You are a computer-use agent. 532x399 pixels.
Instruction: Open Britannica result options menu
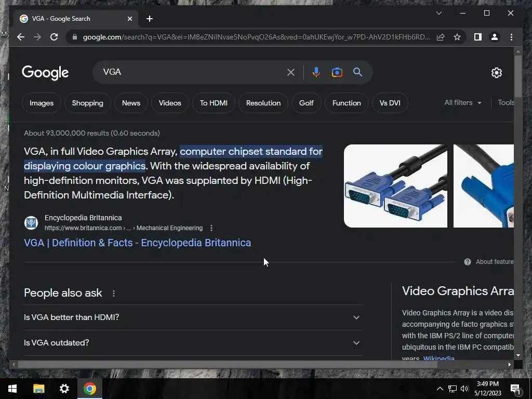pos(211,228)
